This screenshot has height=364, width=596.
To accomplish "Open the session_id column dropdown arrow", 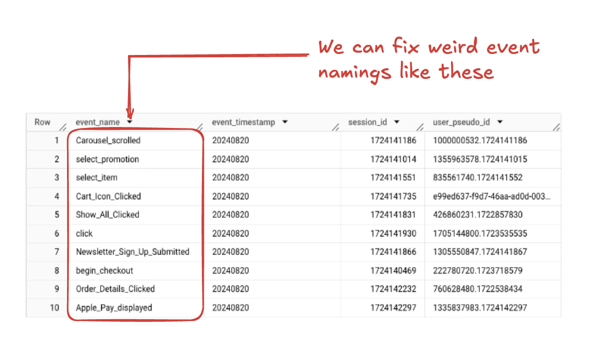I will click(397, 122).
